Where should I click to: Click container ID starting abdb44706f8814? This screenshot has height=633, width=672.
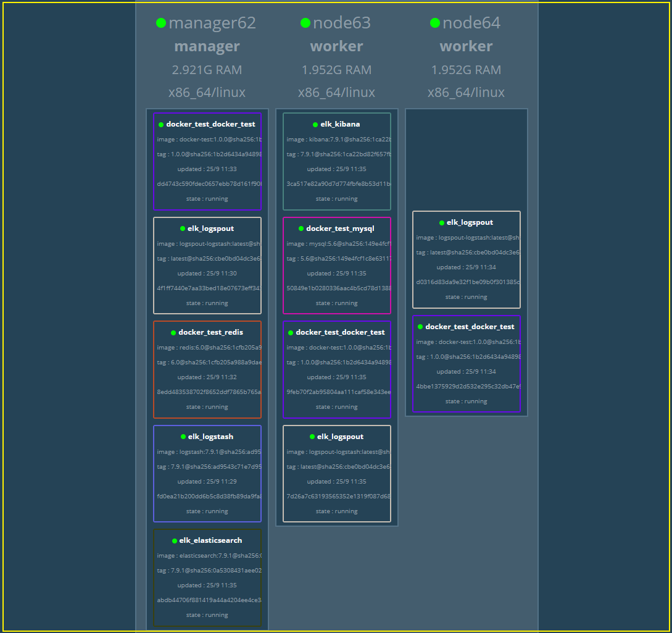209,600
